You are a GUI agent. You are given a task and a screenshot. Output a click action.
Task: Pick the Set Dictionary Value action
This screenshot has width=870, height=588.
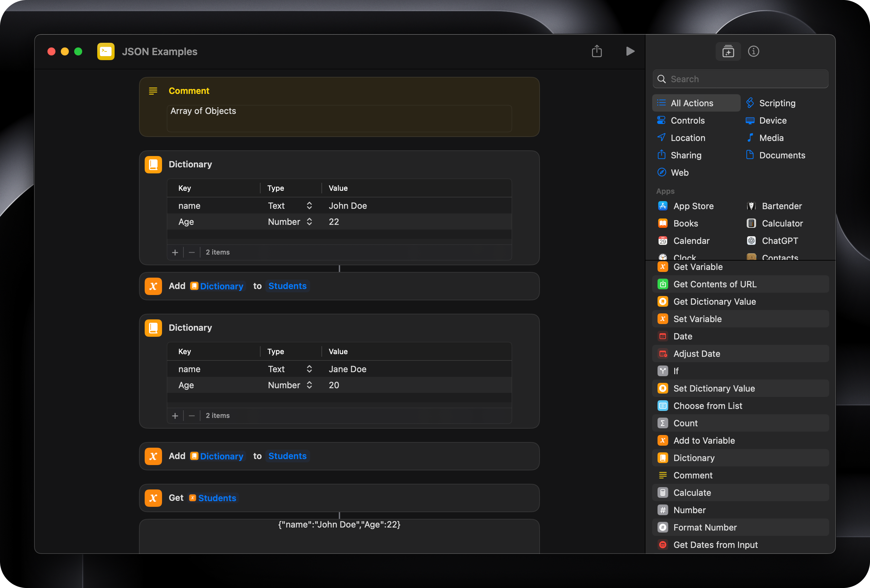[714, 389]
